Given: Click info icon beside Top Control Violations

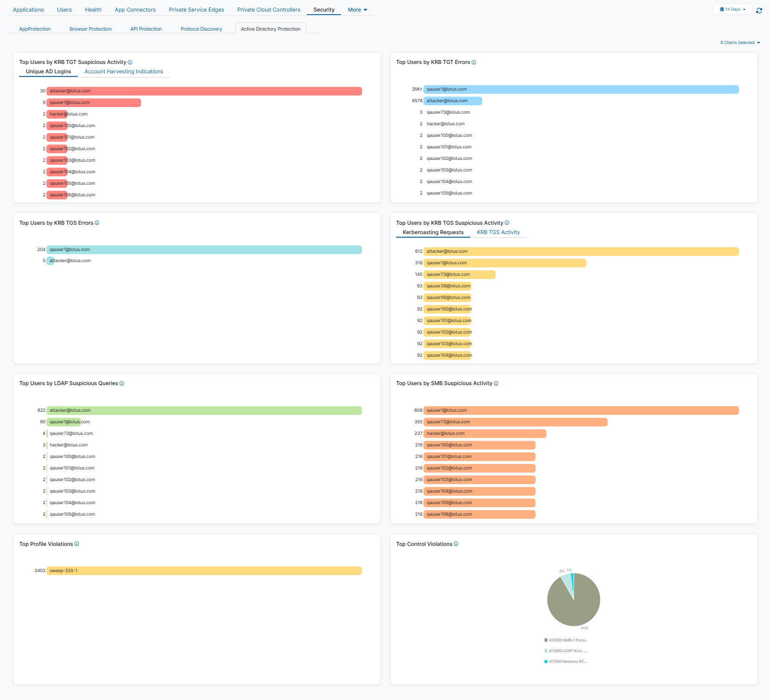Looking at the screenshot, I should pyautogui.click(x=456, y=544).
